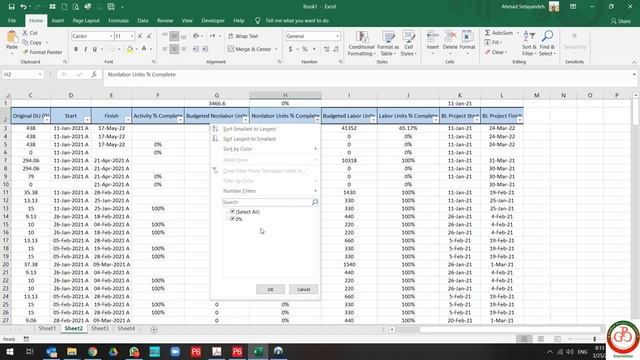Open Budgeted Labor Units filter dropdown
This screenshot has height=360, width=640.
coord(373,120)
